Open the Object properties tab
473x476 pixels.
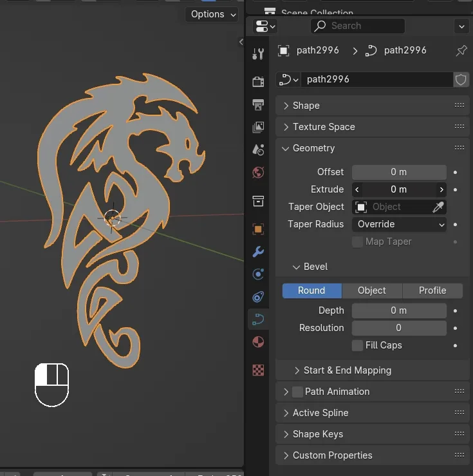(258, 229)
